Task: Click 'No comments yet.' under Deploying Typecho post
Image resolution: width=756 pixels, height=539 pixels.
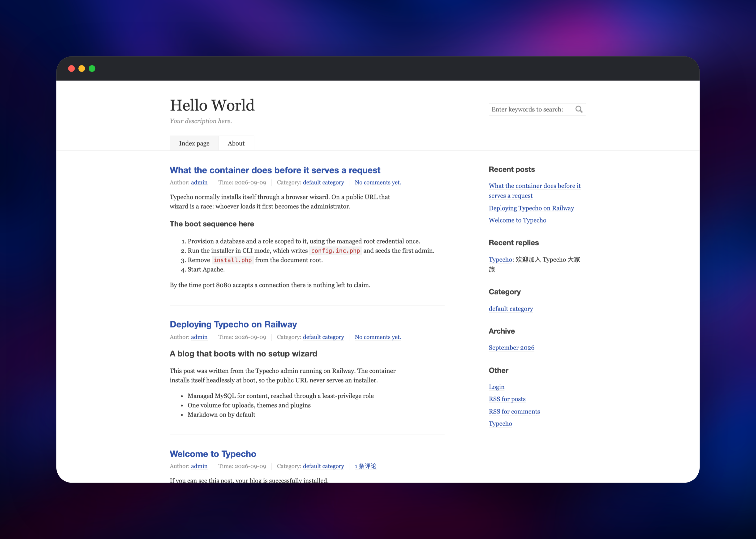Action: 378,337
